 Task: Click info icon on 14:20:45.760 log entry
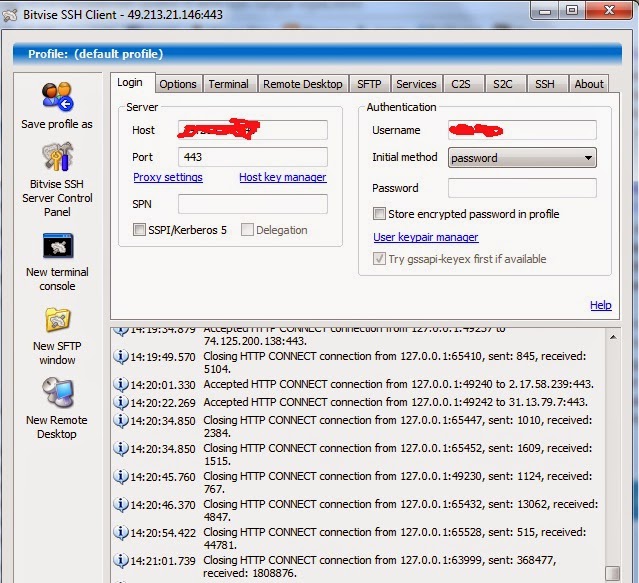point(121,476)
